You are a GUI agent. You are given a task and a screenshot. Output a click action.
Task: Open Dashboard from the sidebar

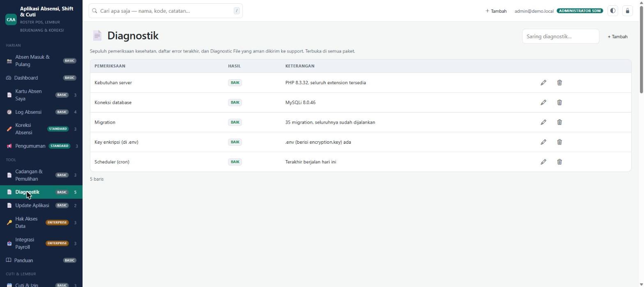click(x=41, y=78)
